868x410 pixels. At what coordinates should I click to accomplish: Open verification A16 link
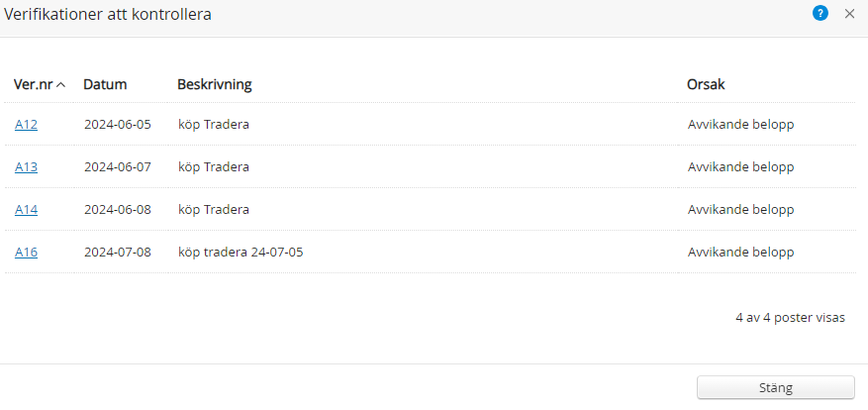coord(26,253)
